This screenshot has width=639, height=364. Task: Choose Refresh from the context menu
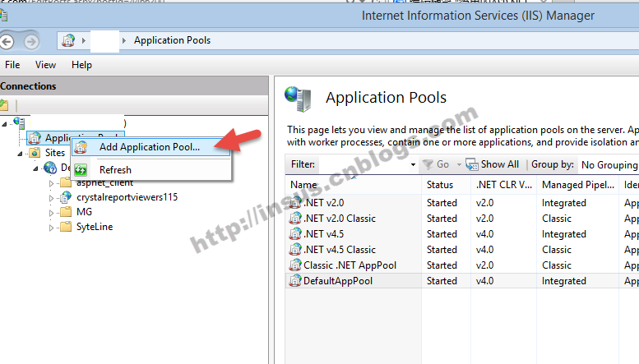click(150, 170)
